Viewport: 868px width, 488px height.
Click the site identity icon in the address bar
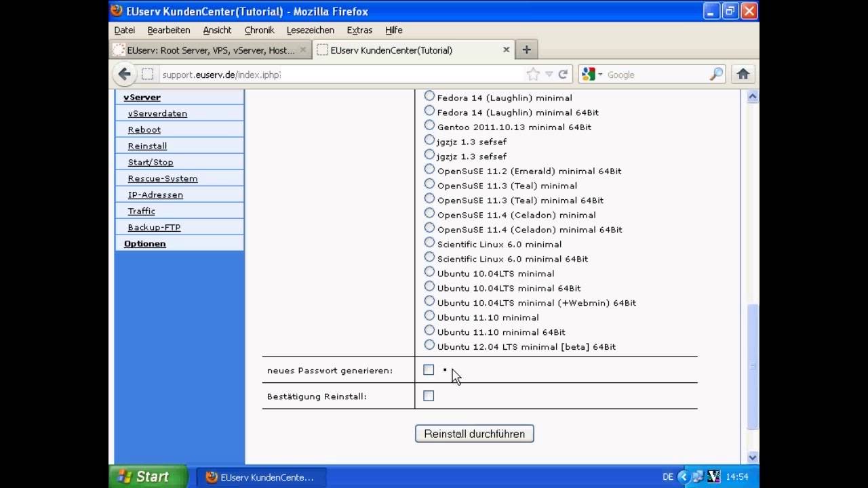[x=147, y=75]
